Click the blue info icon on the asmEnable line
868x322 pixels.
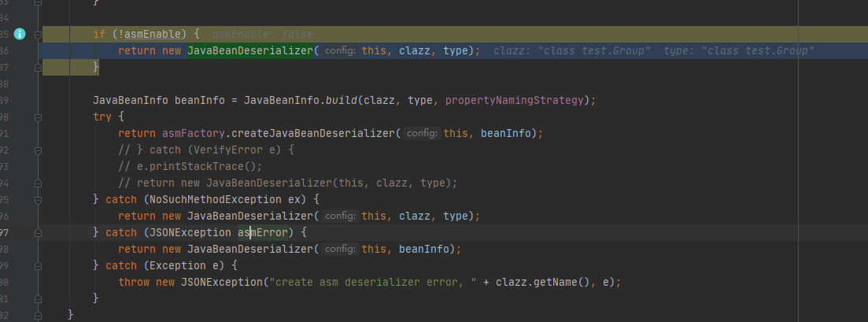20,35
